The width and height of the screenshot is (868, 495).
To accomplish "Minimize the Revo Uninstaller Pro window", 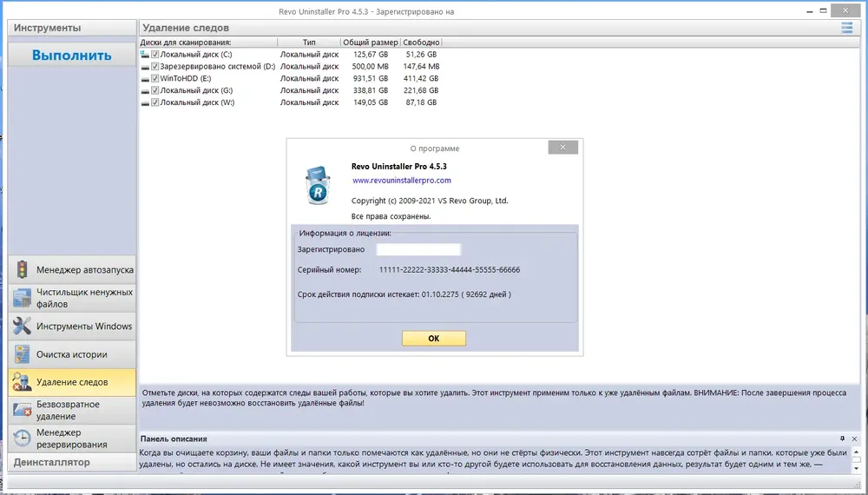I will [x=809, y=11].
